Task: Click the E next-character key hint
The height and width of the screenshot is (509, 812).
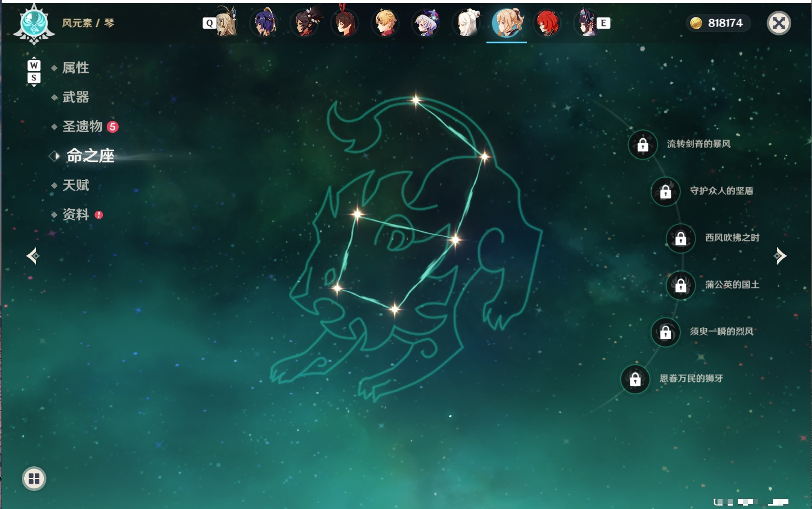Action: (603, 23)
